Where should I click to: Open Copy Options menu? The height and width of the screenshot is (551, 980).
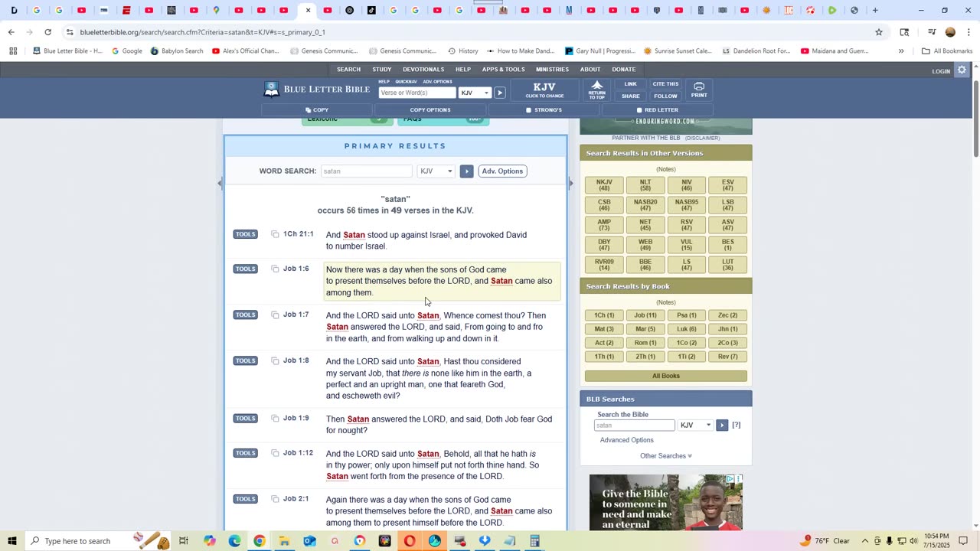pyautogui.click(x=430, y=110)
